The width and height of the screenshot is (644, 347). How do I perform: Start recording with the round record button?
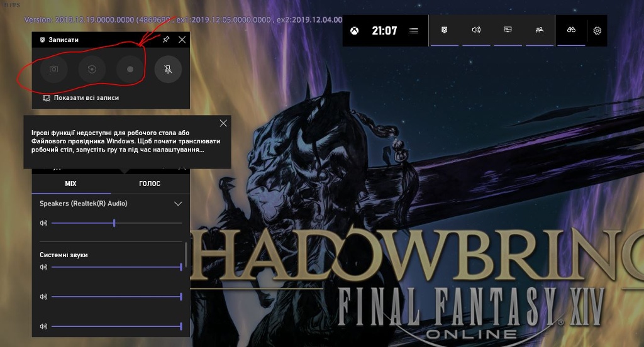click(130, 69)
